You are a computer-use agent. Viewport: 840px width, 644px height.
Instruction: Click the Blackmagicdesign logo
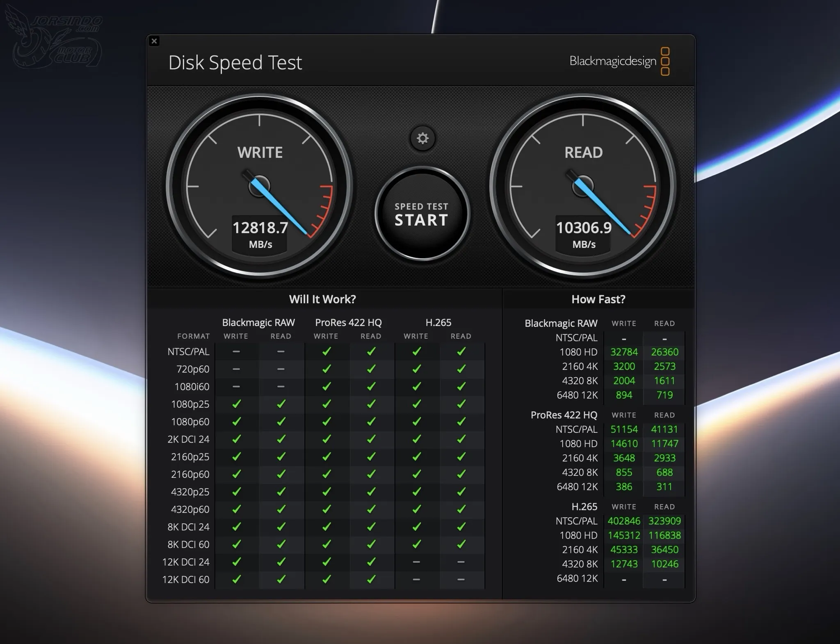click(620, 61)
